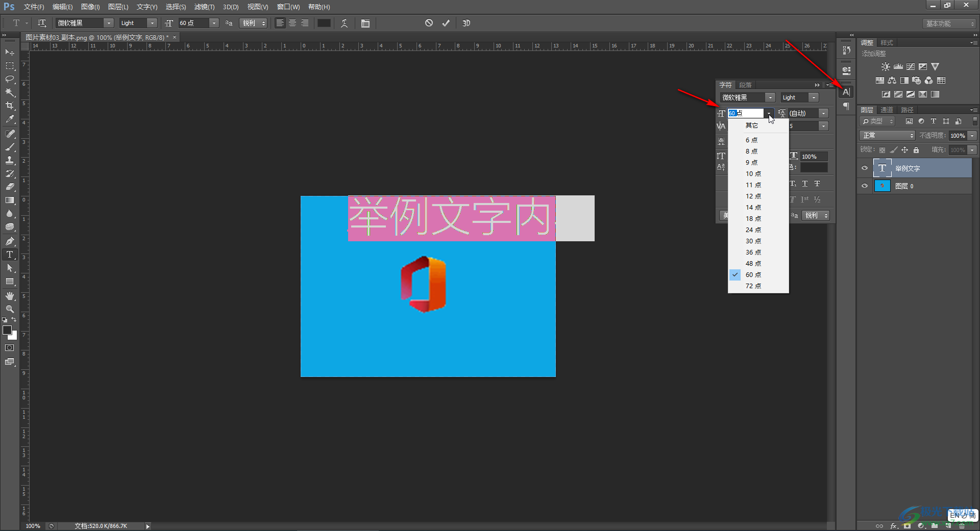The image size is (980, 531).
Task: Click text color swatch in options bar
Action: (324, 23)
